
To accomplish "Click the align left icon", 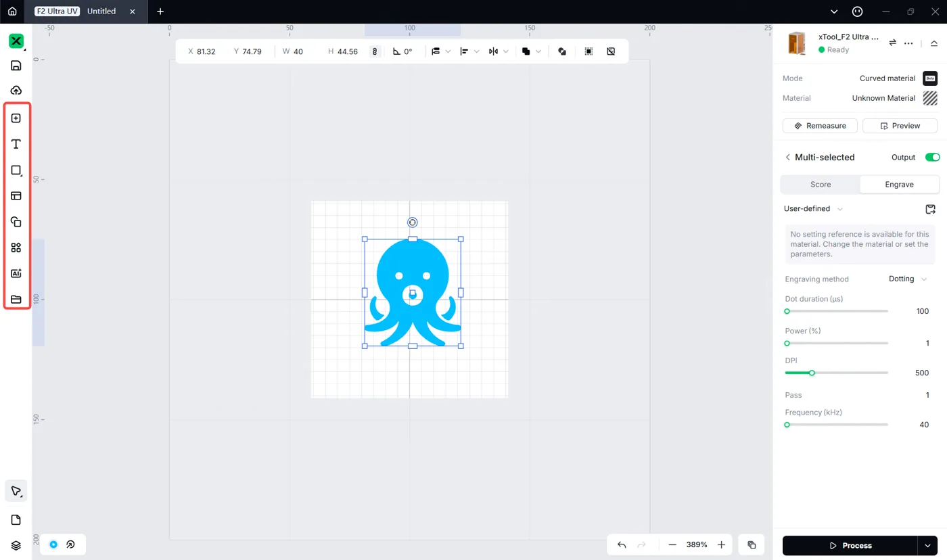I will pos(464,51).
